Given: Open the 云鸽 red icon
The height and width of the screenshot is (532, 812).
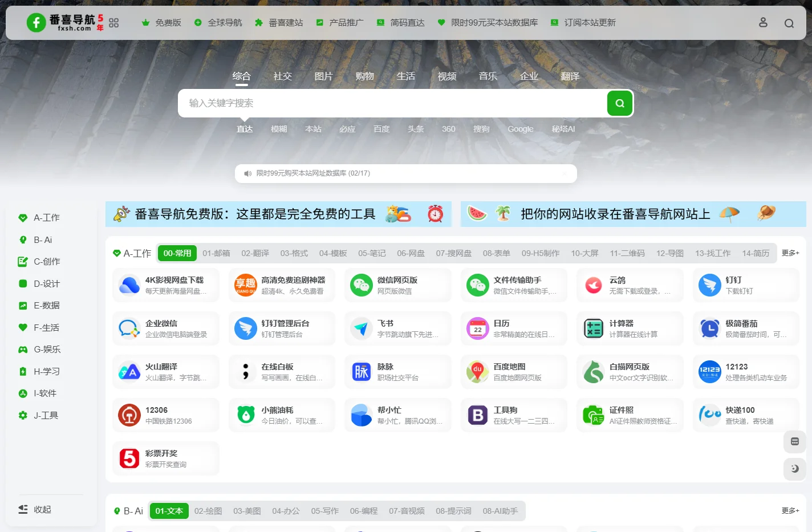Looking at the screenshot, I should (x=594, y=285).
